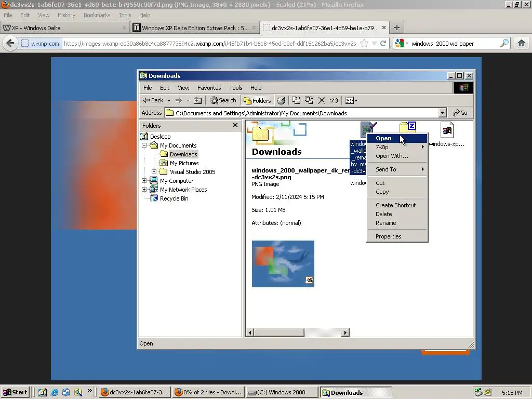Click the Start button on the taskbar
Screen dimensions: 532x399
(x=15, y=393)
